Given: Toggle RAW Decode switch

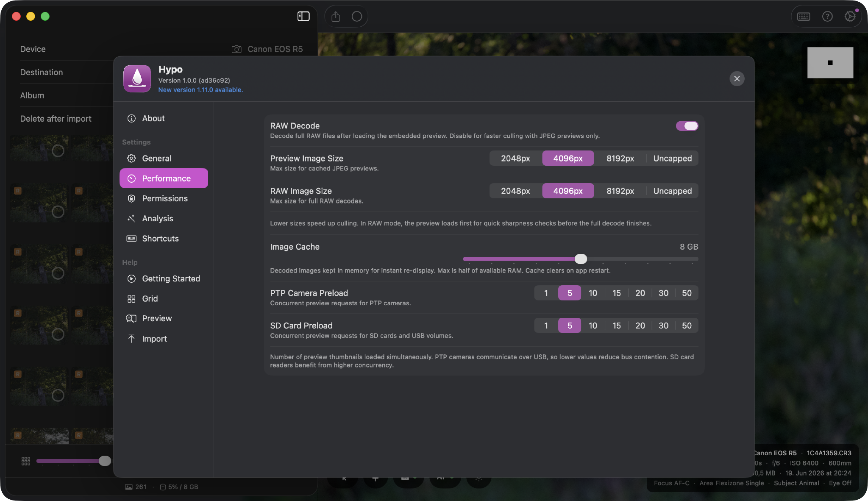Looking at the screenshot, I should (687, 126).
